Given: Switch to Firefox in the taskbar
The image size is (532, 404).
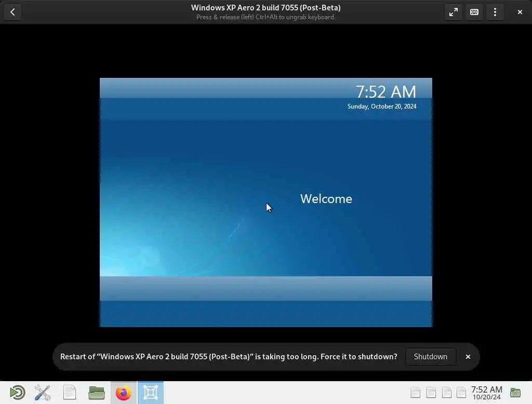Looking at the screenshot, I should (x=124, y=393).
